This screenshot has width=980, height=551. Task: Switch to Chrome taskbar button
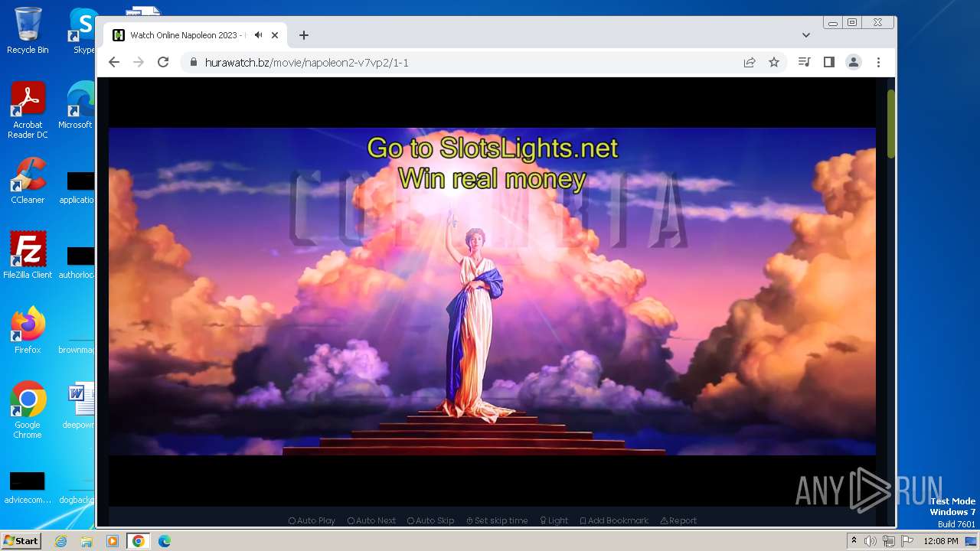click(139, 541)
